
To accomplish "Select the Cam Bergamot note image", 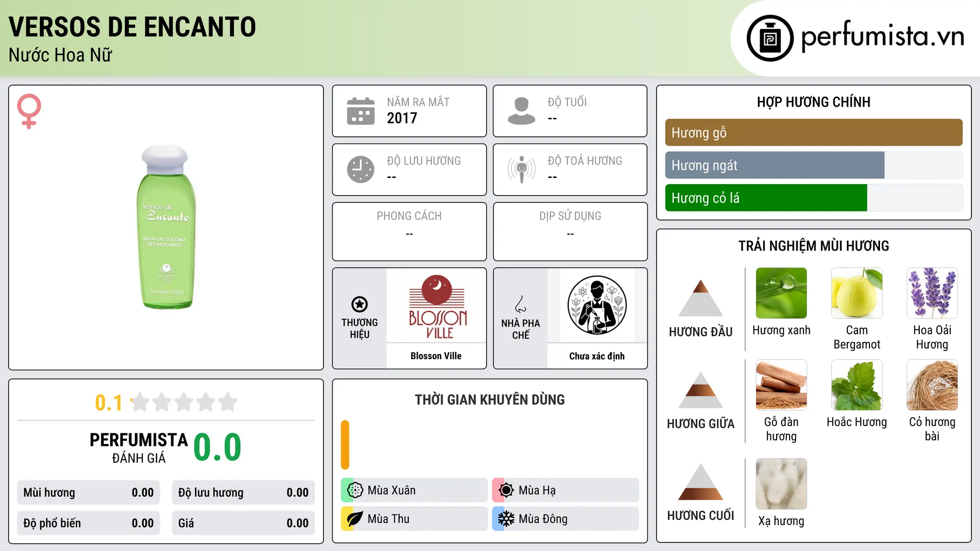I will pyautogui.click(x=857, y=293).
